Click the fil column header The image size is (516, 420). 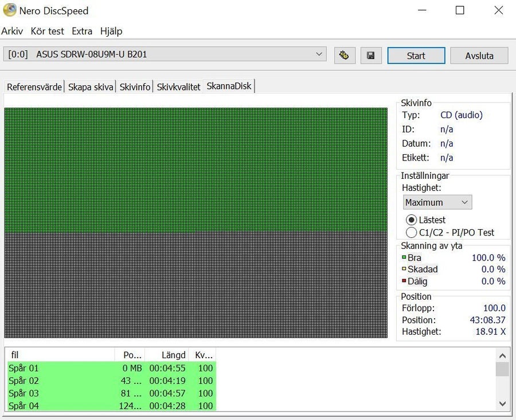click(61, 355)
